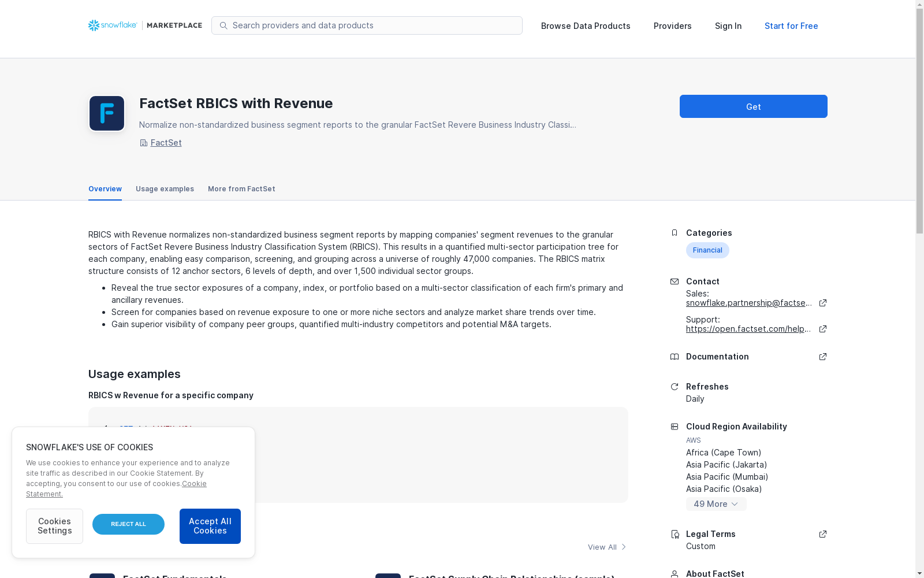Click the blue Get button
The image size is (924, 578).
tap(754, 106)
